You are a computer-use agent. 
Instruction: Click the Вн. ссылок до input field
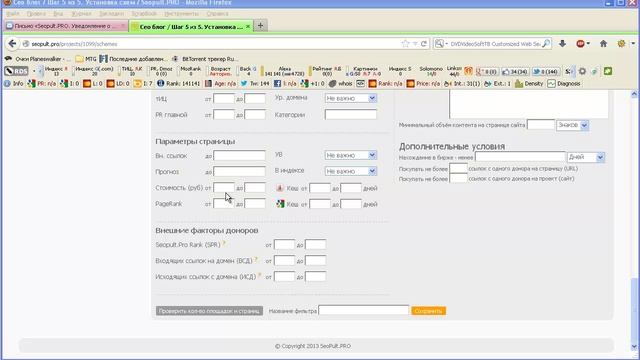pyautogui.click(x=239, y=156)
